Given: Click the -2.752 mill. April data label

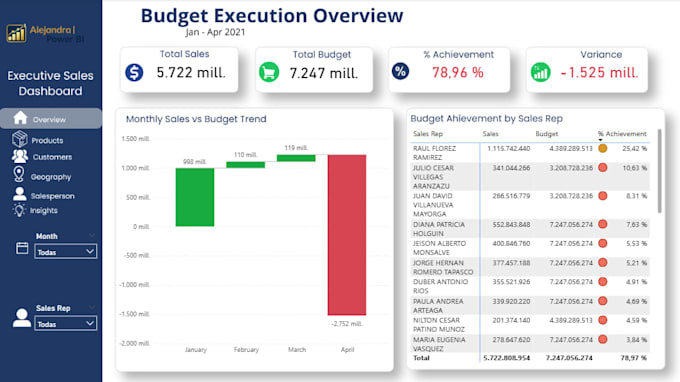Looking at the screenshot, I should tap(346, 324).
